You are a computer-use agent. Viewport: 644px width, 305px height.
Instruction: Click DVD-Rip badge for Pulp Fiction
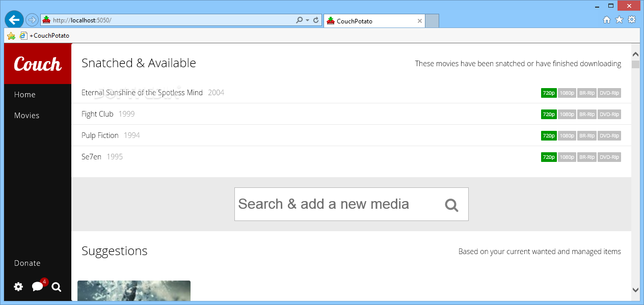(609, 136)
